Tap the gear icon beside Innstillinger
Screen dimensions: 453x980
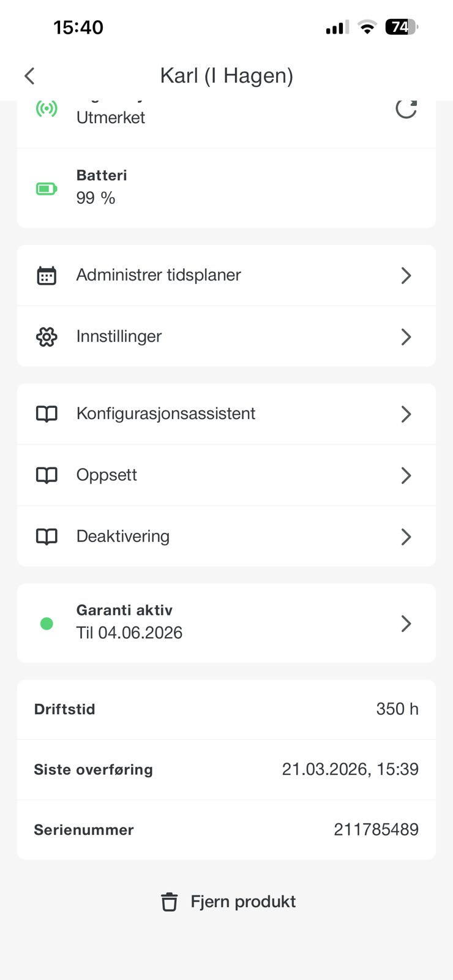point(47,337)
